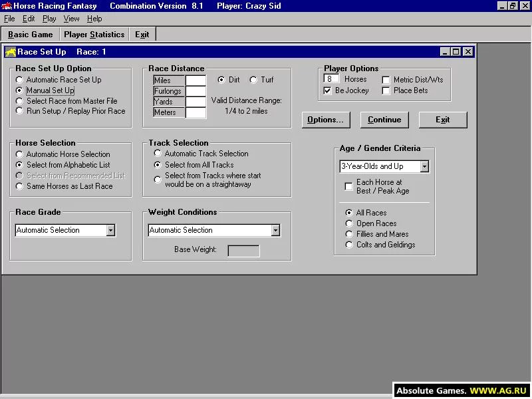Click the Horse Racing Fantasy app icon
The height and width of the screenshot is (399, 532).
click(x=7, y=6)
